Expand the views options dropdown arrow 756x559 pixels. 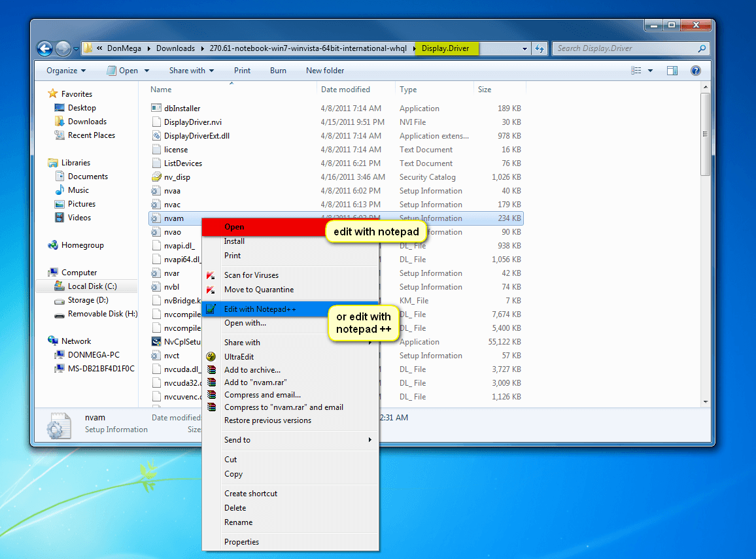650,71
